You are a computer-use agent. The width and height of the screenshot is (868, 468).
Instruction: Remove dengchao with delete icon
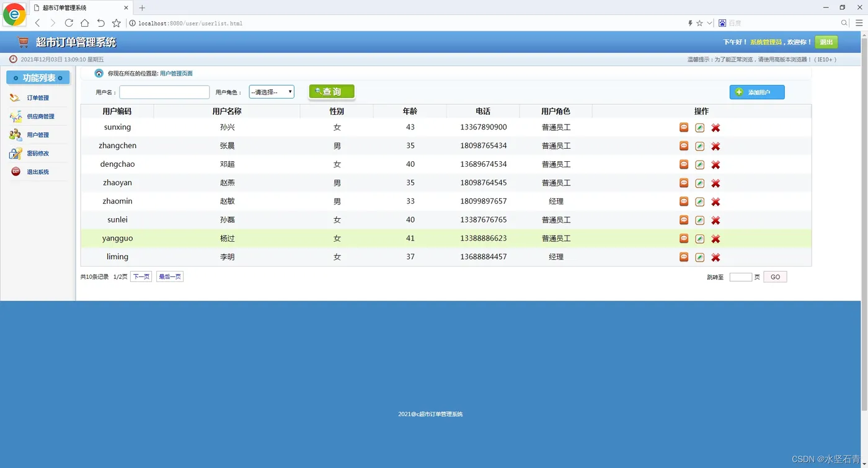(x=715, y=165)
